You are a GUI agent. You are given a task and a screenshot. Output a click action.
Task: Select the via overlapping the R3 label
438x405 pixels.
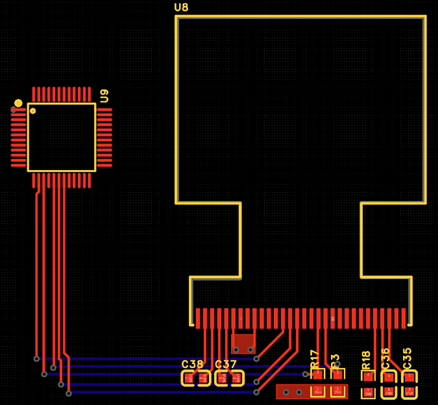pyautogui.click(x=338, y=364)
